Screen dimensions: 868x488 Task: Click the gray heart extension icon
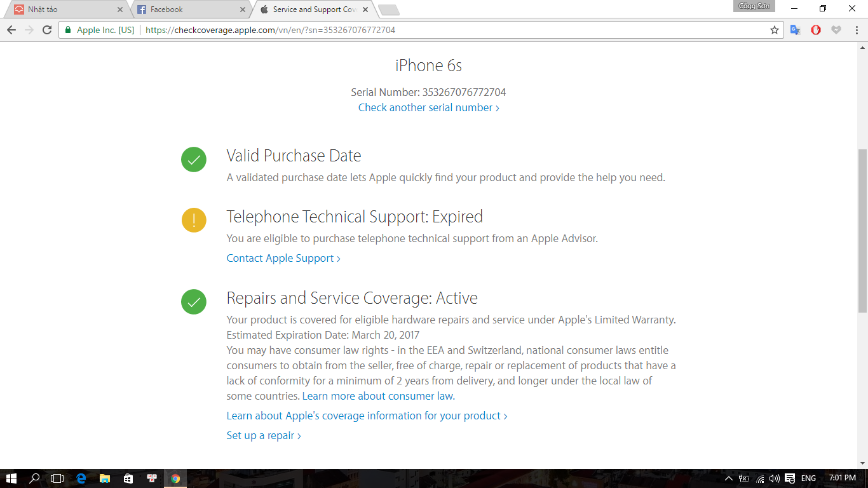836,30
